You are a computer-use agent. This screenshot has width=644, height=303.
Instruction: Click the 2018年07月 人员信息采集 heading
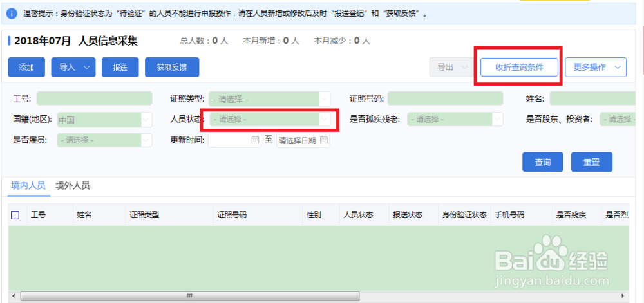click(x=76, y=41)
